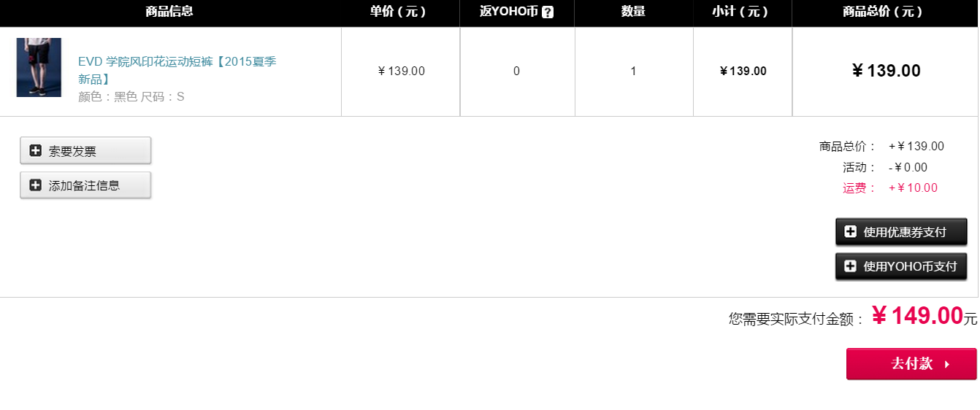
Task: Click the quantity value 1 cell
Action: pyautogui.click(x=633, y=71)
